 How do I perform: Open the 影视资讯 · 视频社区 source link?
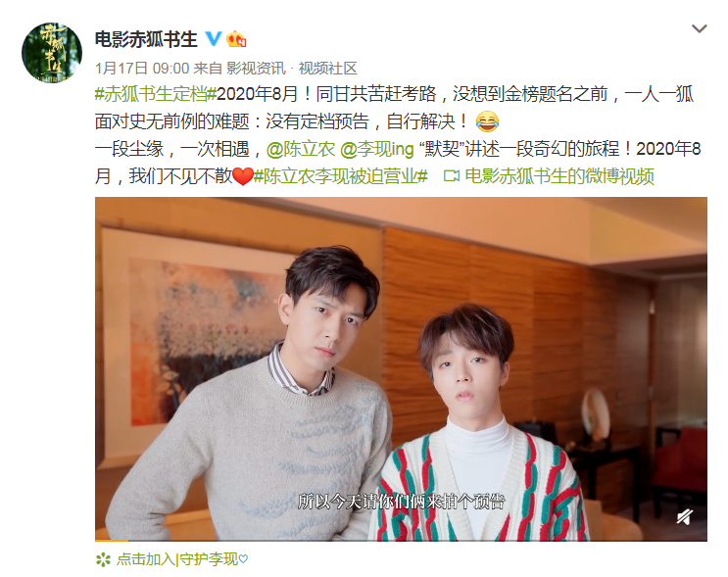(x=292, y=69)
